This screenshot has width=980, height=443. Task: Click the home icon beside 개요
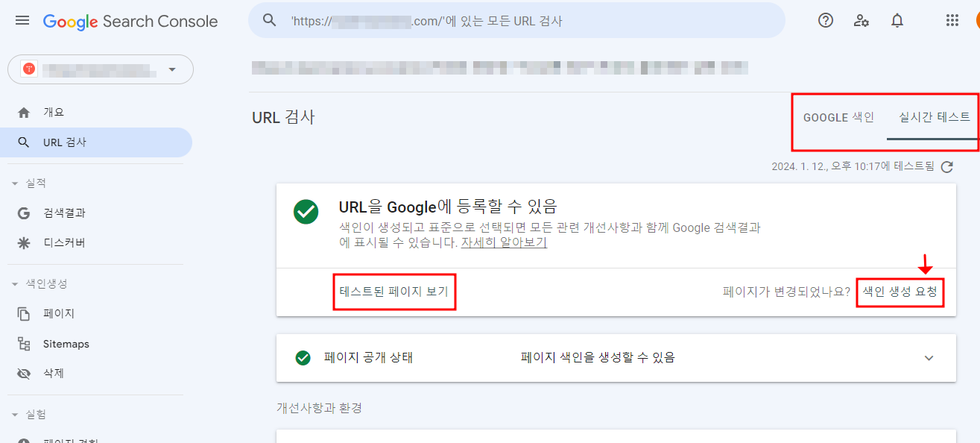24,113
